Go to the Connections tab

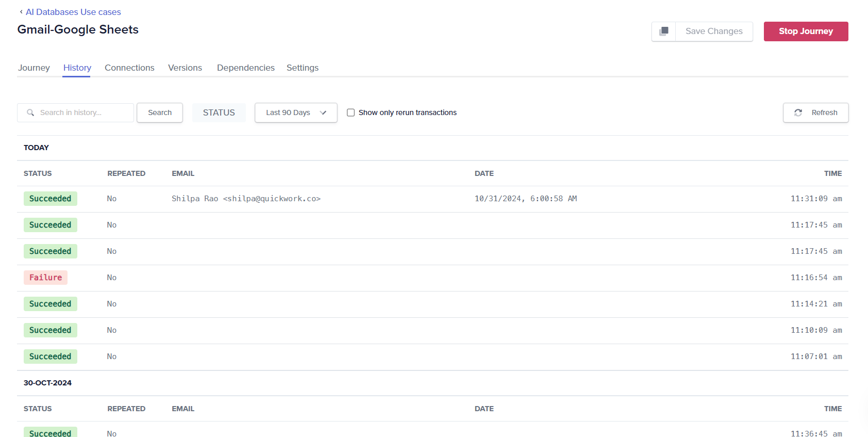129,68
